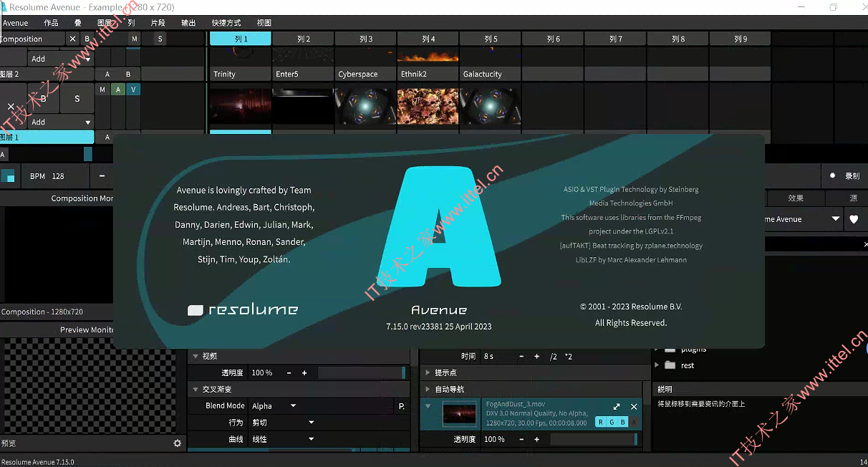The width and height of the screenshot is (868, 467).
Task: Open preview monitor gear settings
Action: [x=178, y=443]
